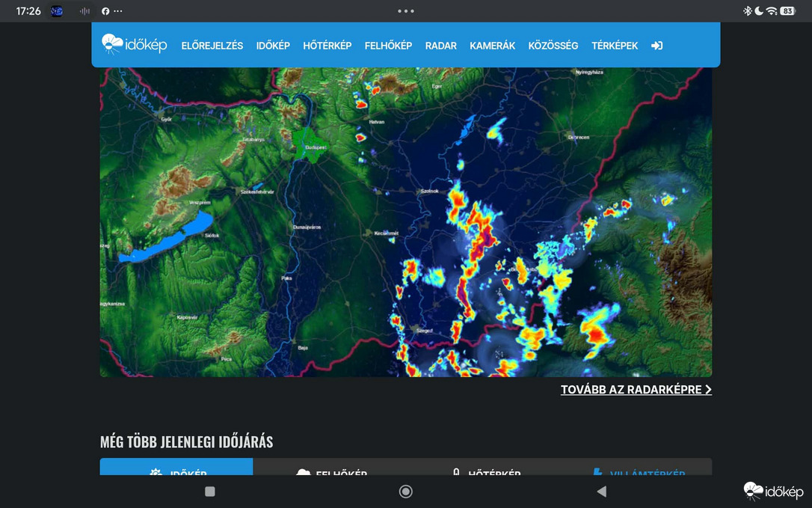Tap the Android home circle button
This screenshot has height=508, width=812.
click(406, 492)
